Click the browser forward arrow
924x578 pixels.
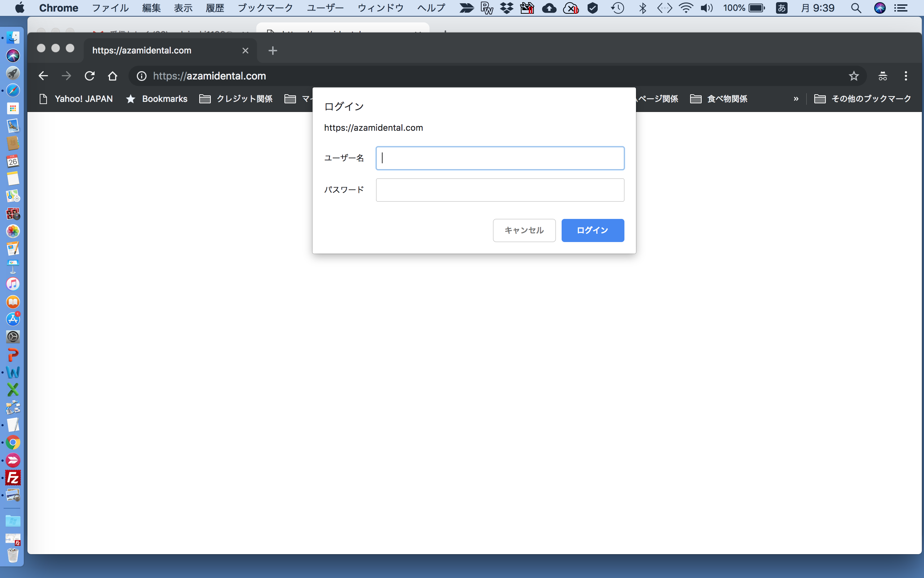pos(66,76)
